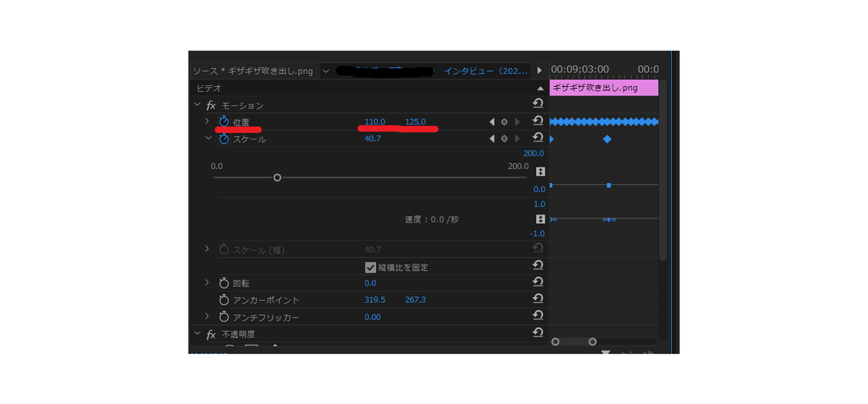This screenshot has width=868, height=404.
Task: Click the 速度：0.0 /秒 label
Action: point(432,219)
